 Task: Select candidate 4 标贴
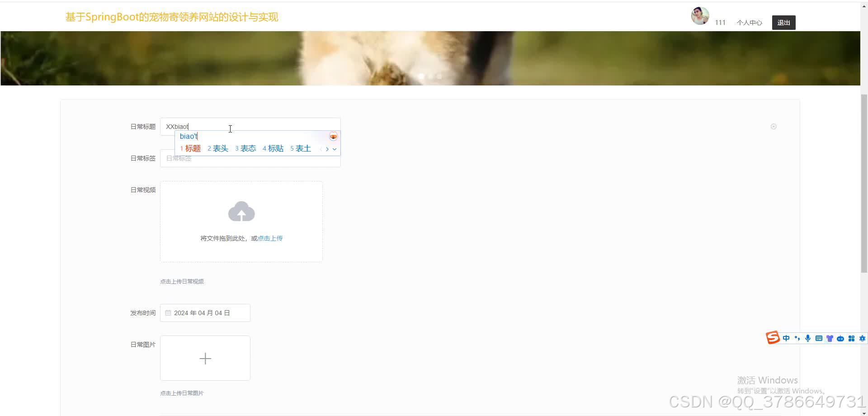[x=273, y=148]
